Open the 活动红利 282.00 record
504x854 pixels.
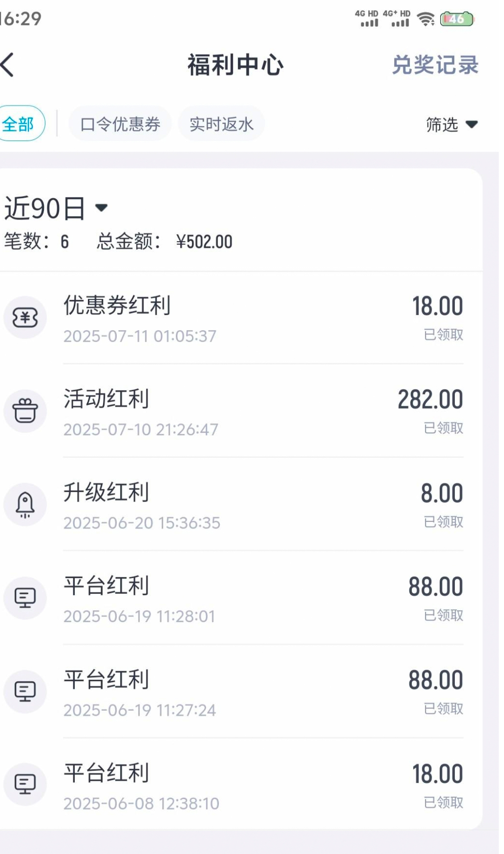click(236, 411)
